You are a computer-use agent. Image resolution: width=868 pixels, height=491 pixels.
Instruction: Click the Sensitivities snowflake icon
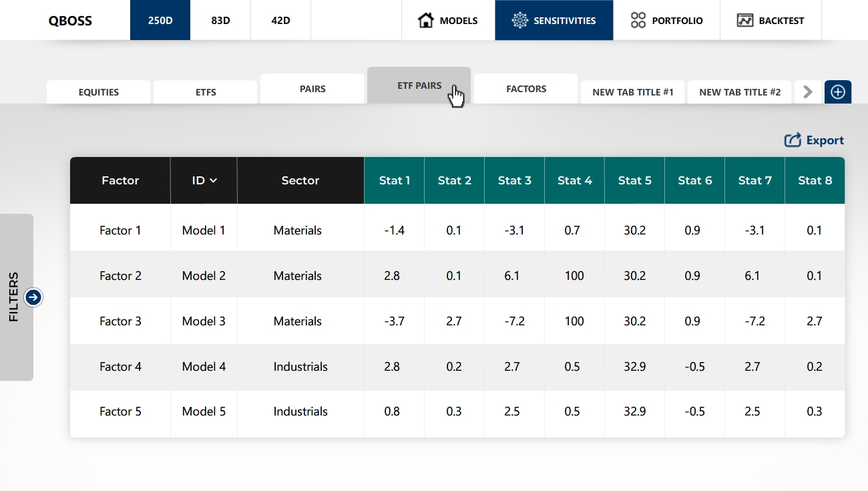519,20
